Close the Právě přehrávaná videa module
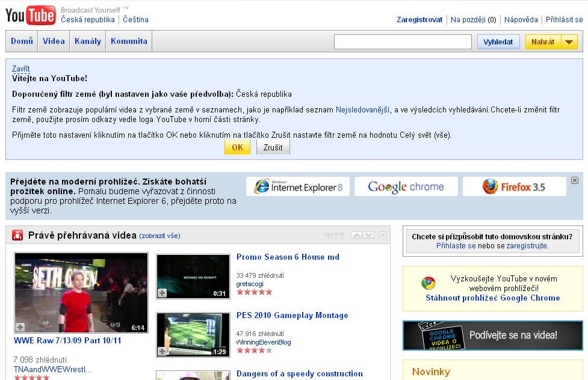 click(x=382, y=235)
